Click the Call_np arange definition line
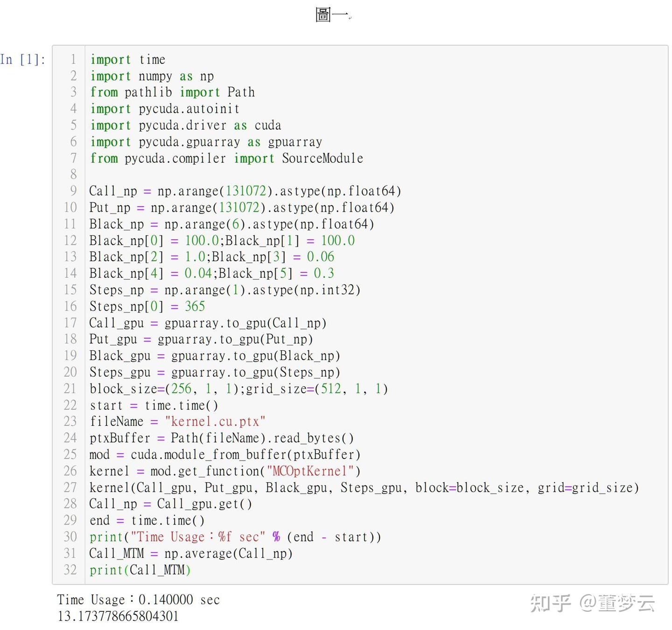The width and height of the screenshot is (672, 630). [x=245, y=191]
